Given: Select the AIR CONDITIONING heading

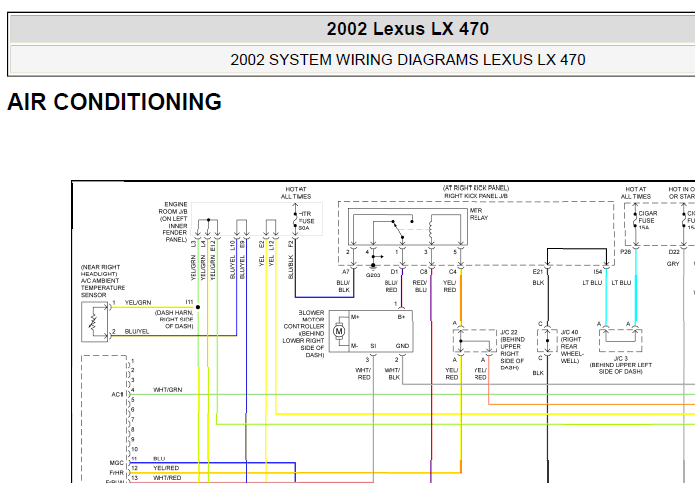Looking at the screenshot, I should tap(114, 102).
